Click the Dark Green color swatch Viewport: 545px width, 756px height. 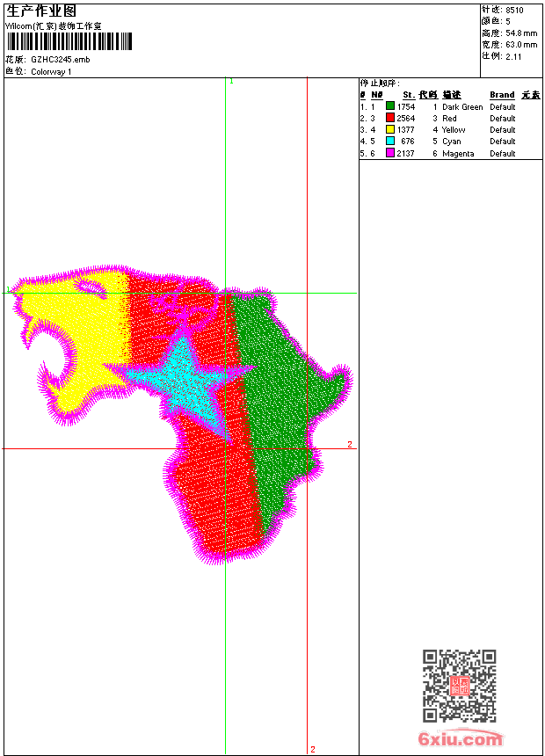tap(390, 105)
